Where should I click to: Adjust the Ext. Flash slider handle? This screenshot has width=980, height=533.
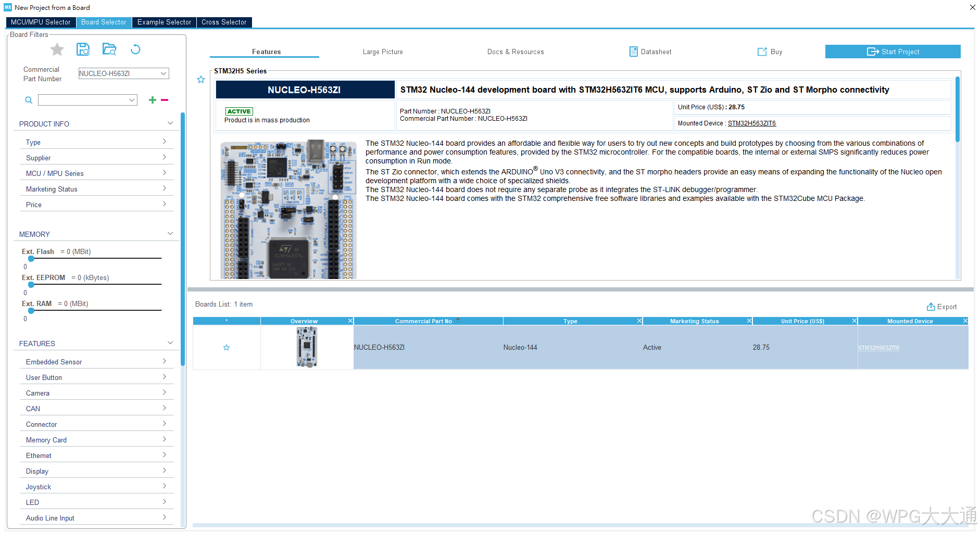(x=31, y=259)
